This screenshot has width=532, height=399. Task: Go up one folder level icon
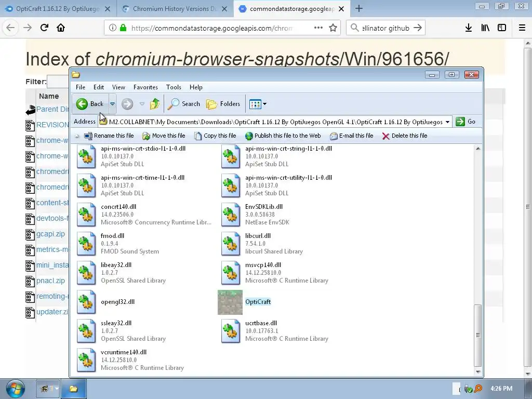[x=155, y=104]
